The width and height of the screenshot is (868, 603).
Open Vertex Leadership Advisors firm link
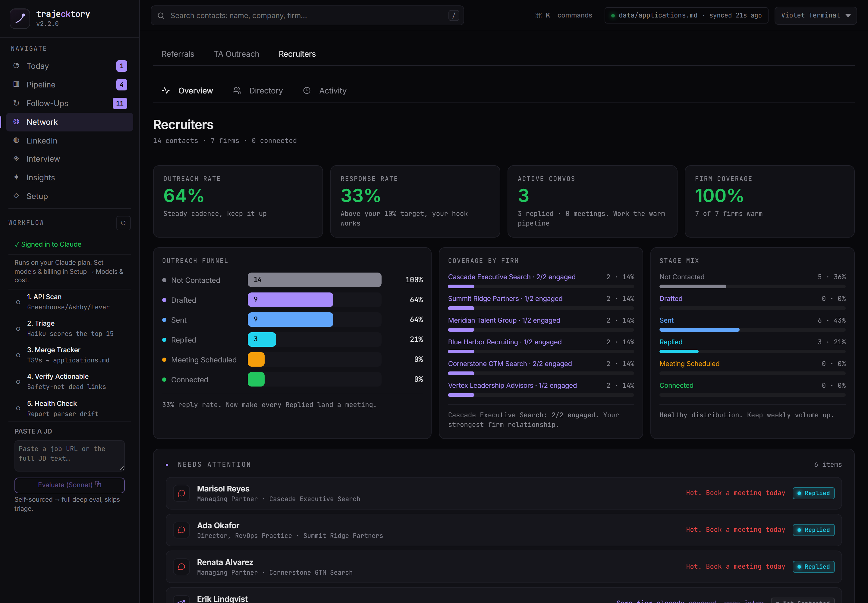pyautogui.click(x=512, y=385)
